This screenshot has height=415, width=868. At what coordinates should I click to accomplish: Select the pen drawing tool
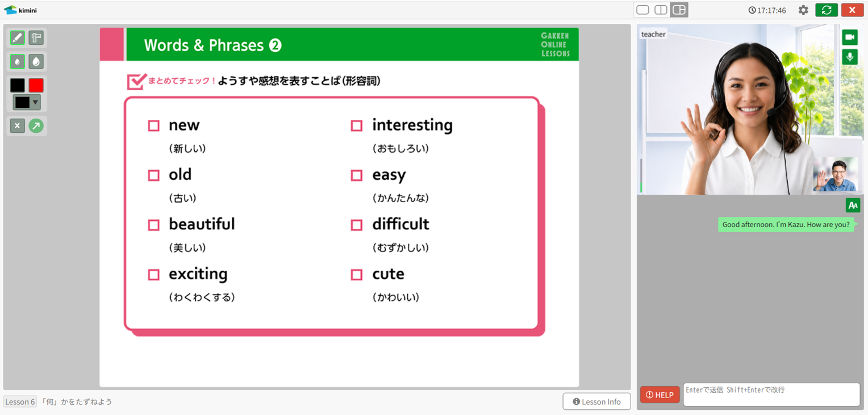click(18, 38)
